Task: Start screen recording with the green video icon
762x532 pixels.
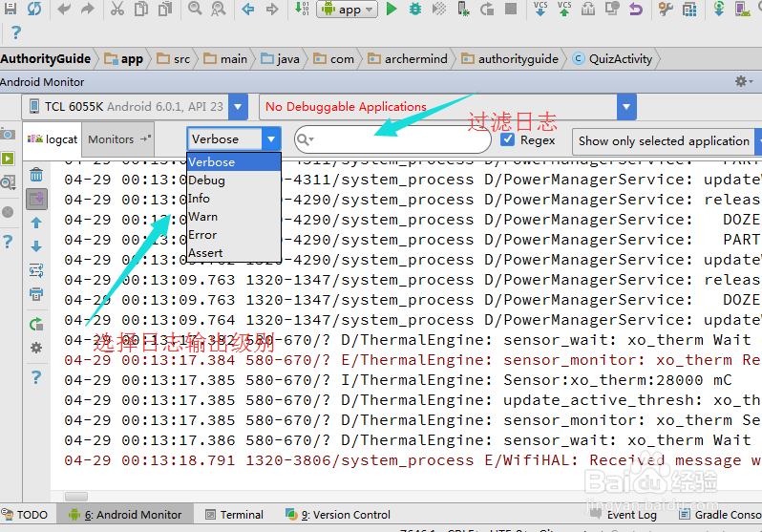Action: point(8,159)
